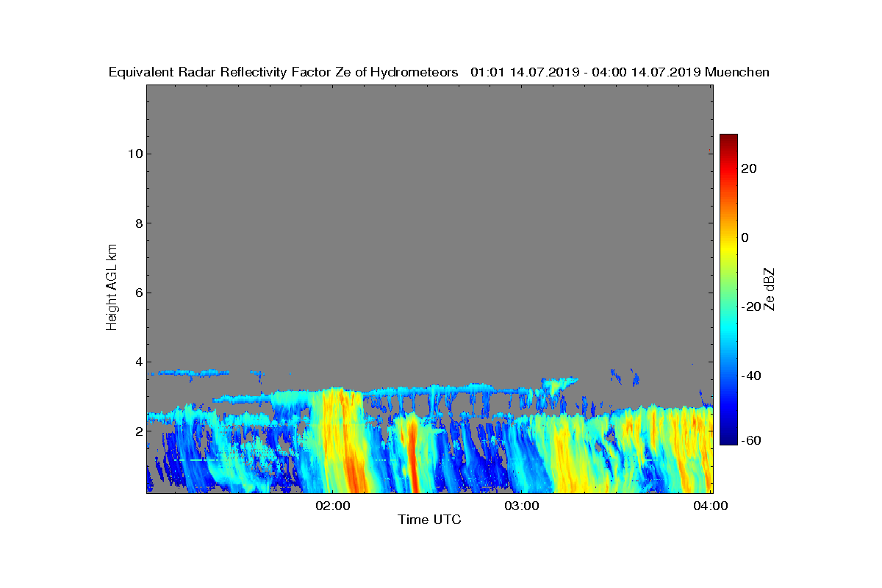
Task: Click the 'Ze dBZ' colorbar label
Action: tap(770, 289)
